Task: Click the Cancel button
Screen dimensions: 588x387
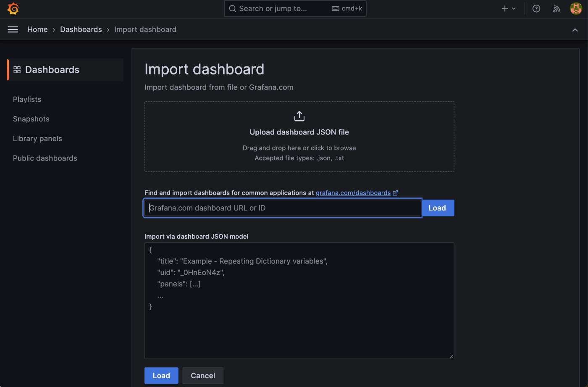Action: (203, 376)
